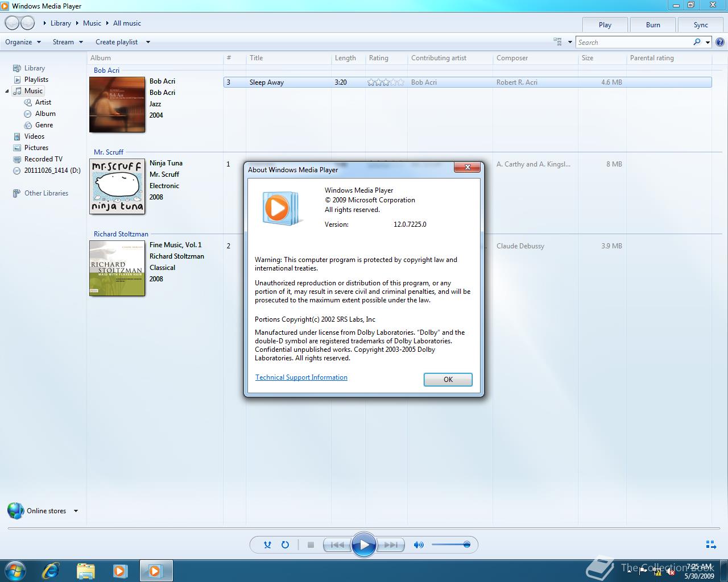Select the Artist view icon
The image size is (728, 582).
(28, 102)
